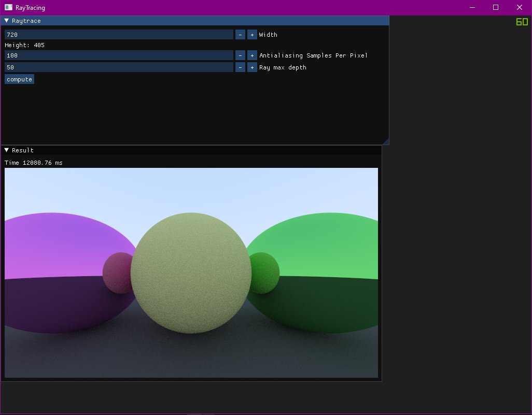Click the RayTracing app icon in title bar
The width and height of the screenshot is (532, 415).
point(8,7)
